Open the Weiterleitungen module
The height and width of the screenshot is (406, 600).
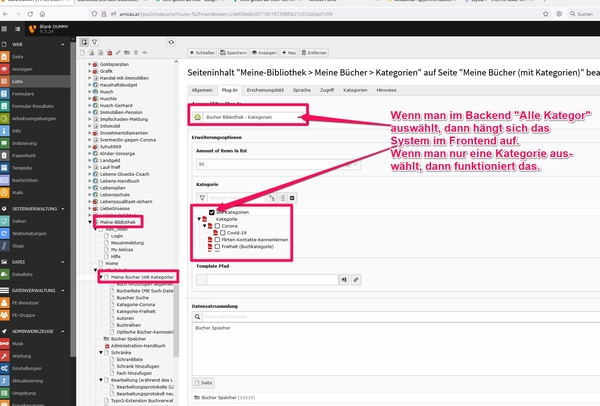pyautogui.click(x=29, y=228)
